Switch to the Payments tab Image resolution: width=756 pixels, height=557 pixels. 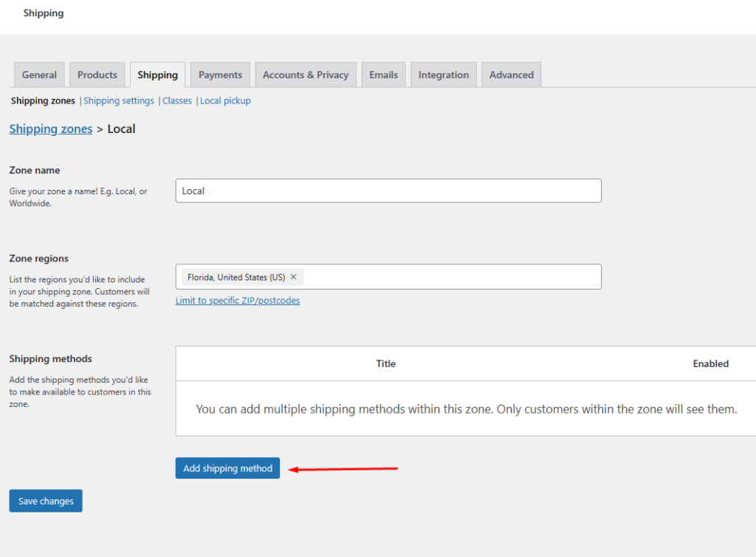click(219, 74)
